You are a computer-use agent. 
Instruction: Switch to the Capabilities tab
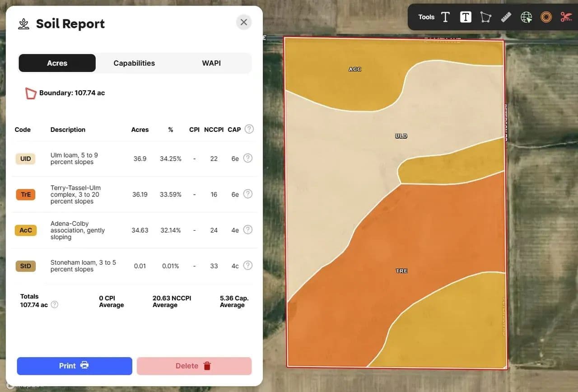(134, 63)
